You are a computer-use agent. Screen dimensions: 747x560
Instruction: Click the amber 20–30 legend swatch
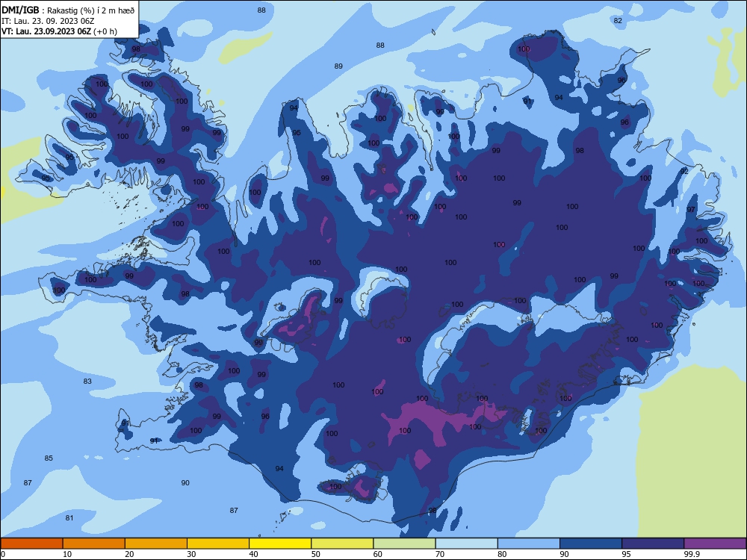pos(156,544)
